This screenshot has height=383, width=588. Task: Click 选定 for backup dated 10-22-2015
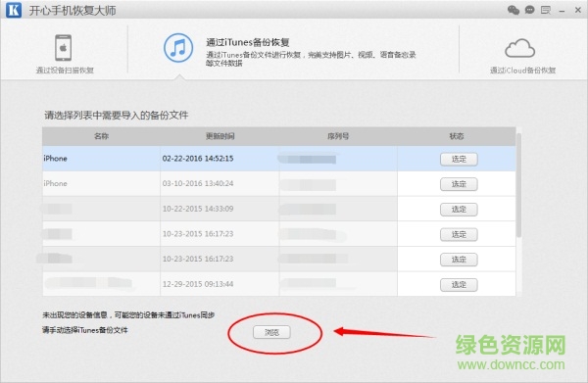click(x=459, y=209)
